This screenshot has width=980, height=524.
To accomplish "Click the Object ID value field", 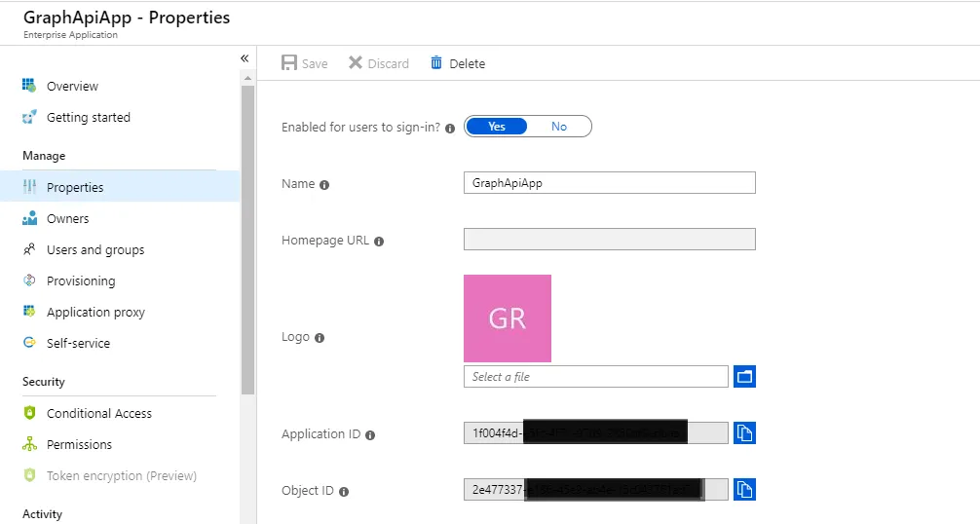I will pyautogui.click(x=595, y=490).
